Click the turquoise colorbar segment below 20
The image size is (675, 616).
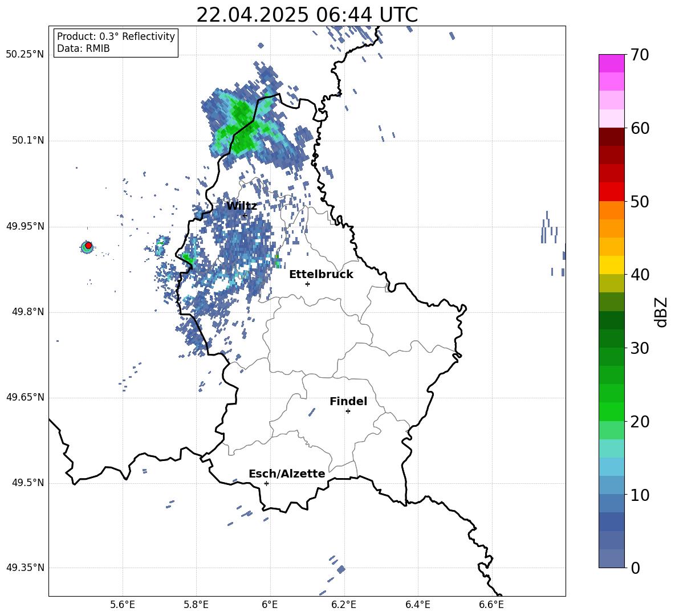point(611,448)
